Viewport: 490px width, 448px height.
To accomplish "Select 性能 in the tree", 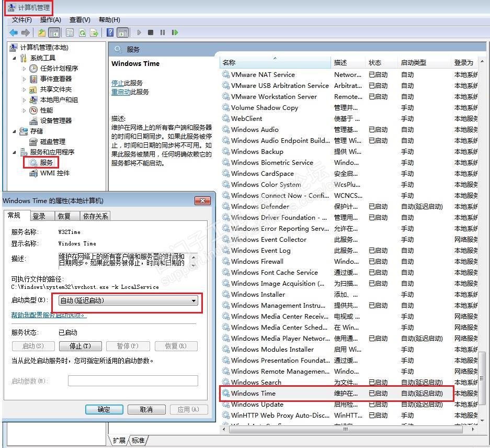I will point(47,110).
